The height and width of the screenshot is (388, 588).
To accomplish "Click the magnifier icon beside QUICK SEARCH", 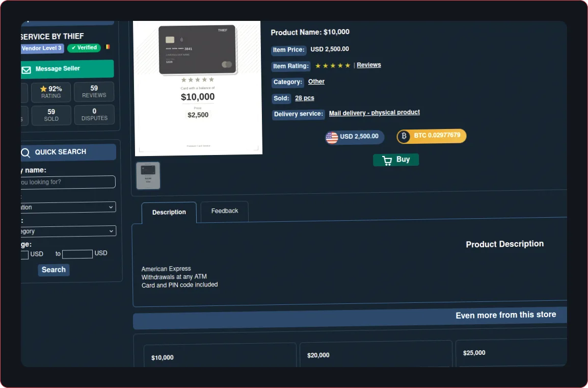I will pos(25,153).
